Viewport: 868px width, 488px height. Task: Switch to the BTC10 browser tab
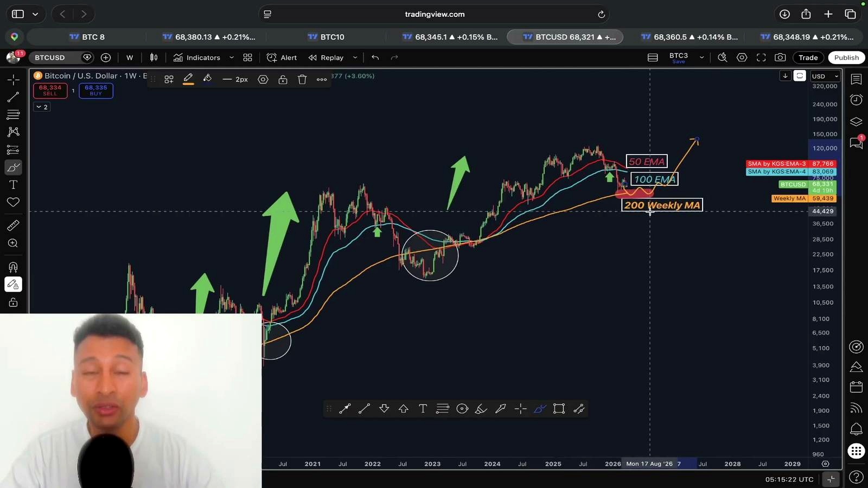(325, 37)
